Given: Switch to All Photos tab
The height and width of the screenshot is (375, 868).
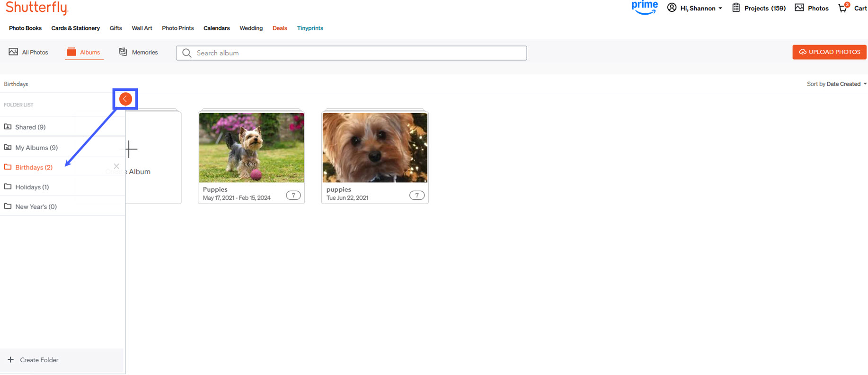Looking at the screenshot, I should pyautogui.click(x=28, y=52).
